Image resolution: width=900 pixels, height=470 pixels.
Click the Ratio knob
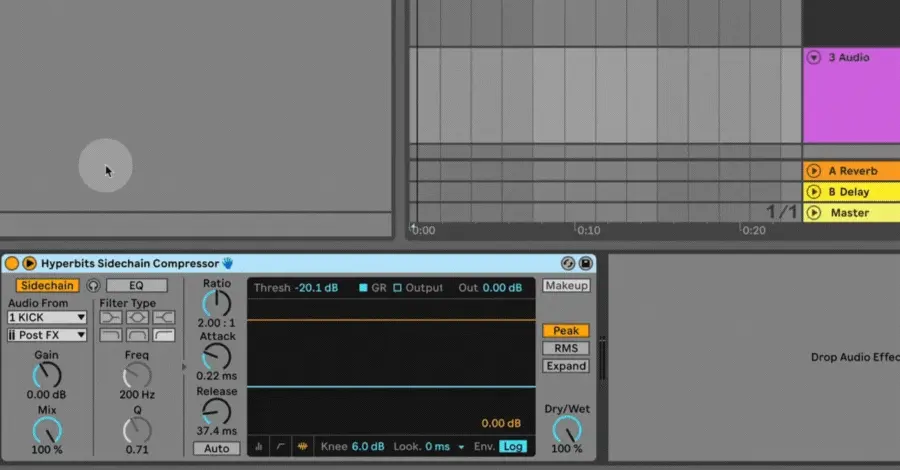pos(216,304)
